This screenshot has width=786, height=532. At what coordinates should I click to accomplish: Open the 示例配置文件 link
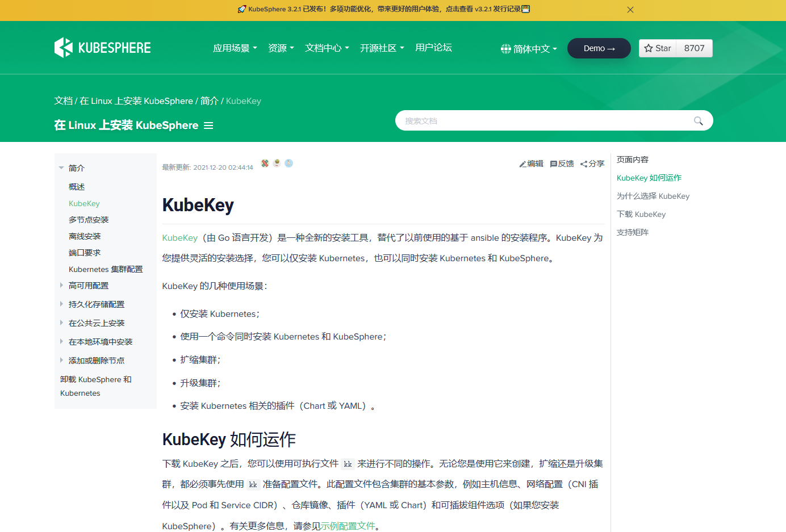pyautogui.click(x=348, y=526)
